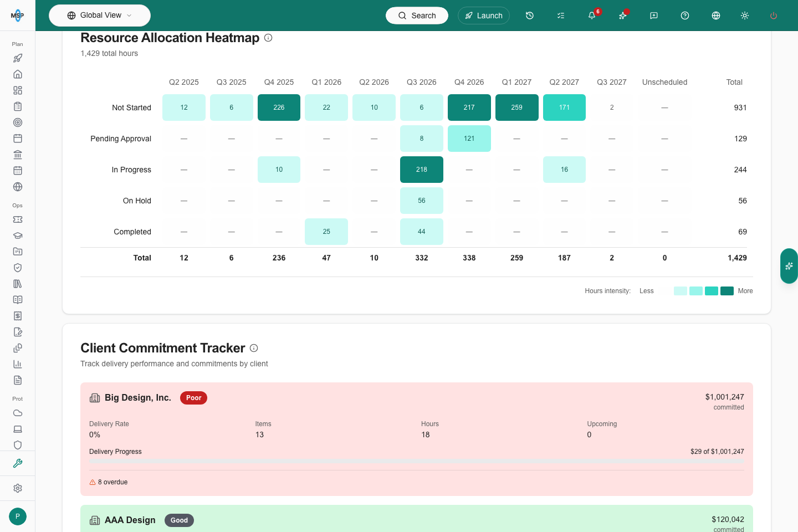Open the AAA Design client card title

coord(130,520)
